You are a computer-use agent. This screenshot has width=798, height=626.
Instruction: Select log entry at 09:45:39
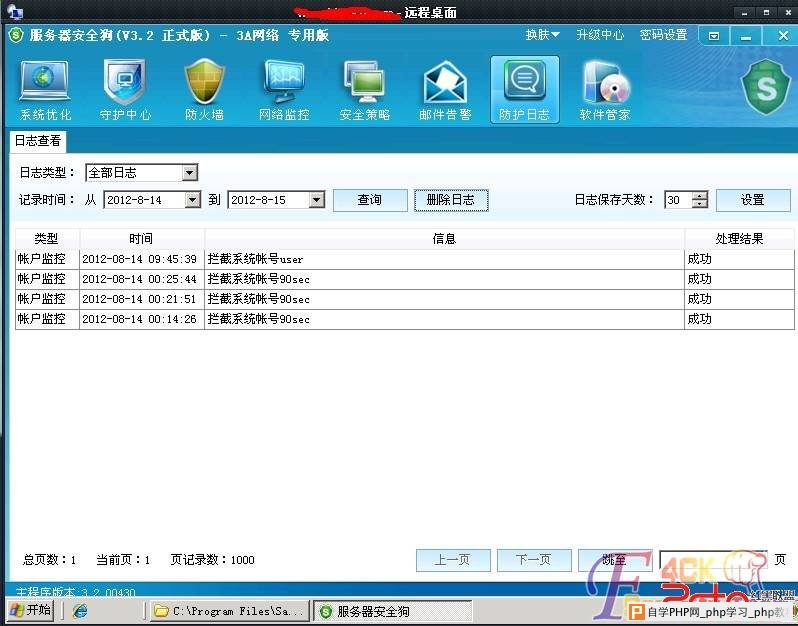click(x=405, y=259)
